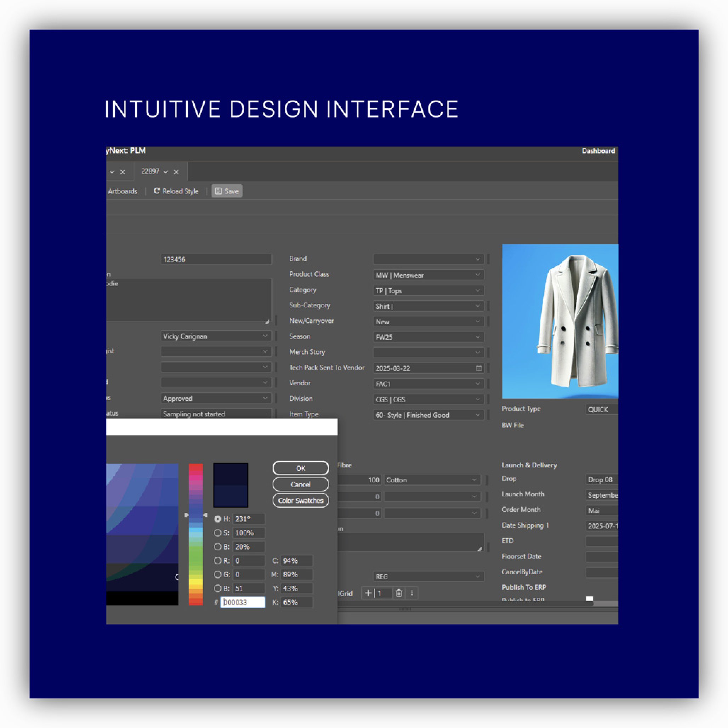Select the R red radio button
This screenshot has height=728, width=728.
217,561
